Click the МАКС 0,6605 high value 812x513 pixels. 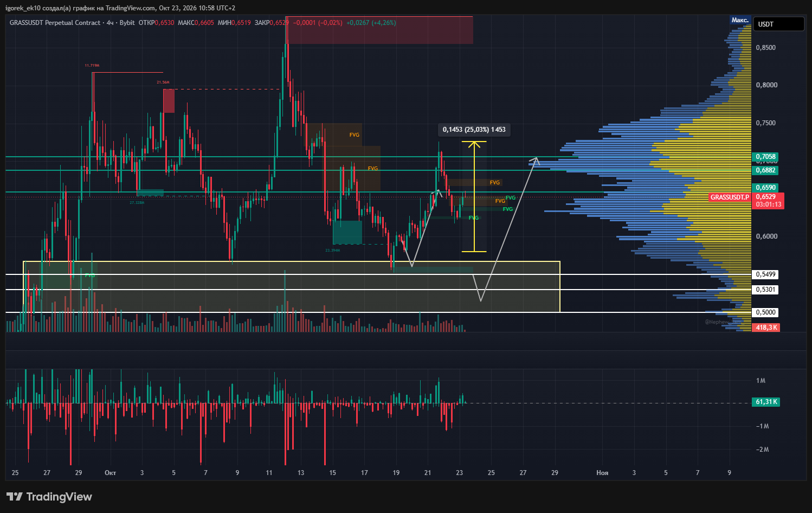click(x=196, y=23)
